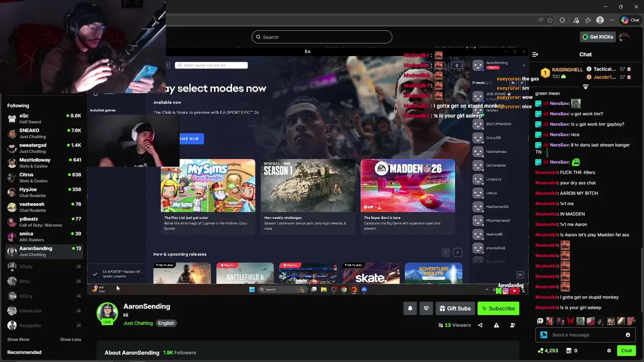
Task: Open the browser three-dots settings menu
Action: coord(612,20)
